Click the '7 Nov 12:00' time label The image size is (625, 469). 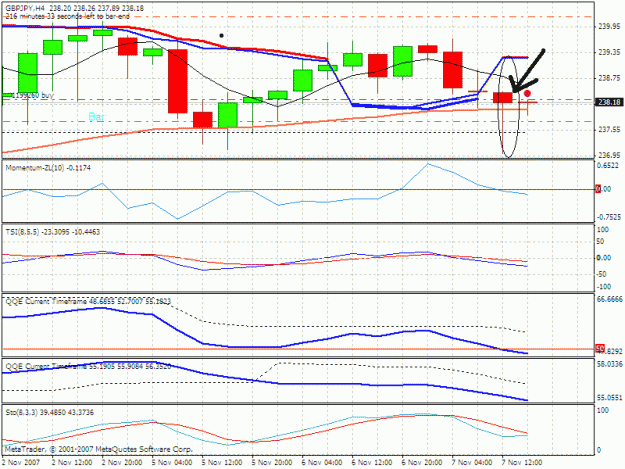[x=522, y=462]
